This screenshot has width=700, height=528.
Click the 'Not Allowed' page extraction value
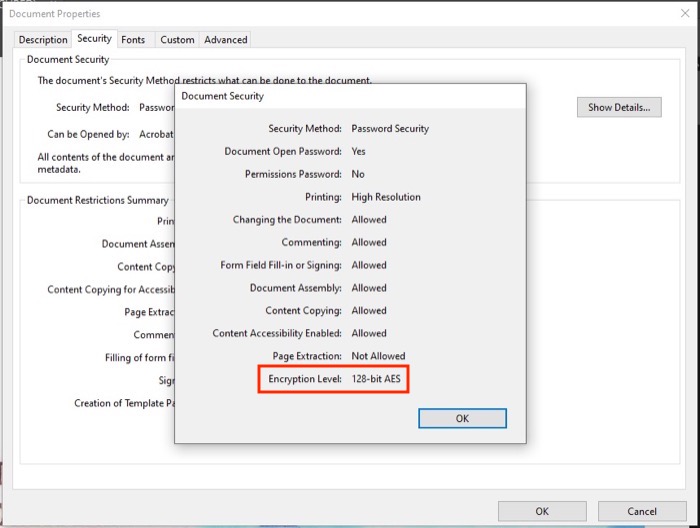(x=379, y=356)
